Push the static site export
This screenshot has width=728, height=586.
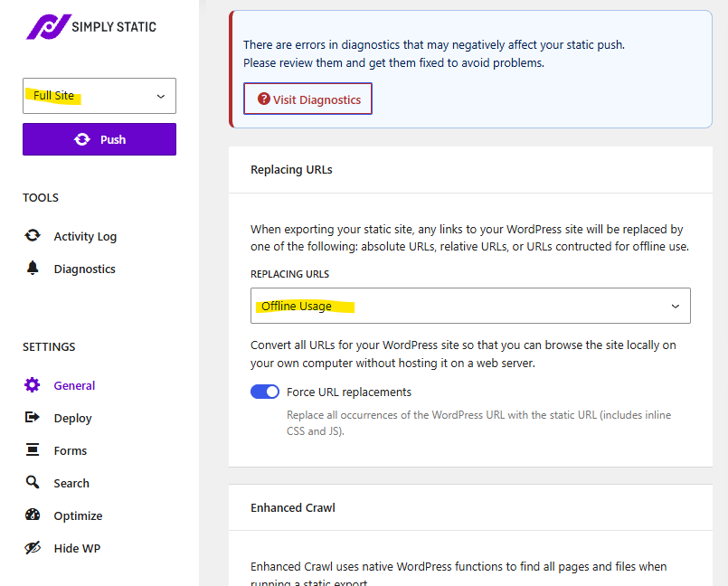point(99,139)
